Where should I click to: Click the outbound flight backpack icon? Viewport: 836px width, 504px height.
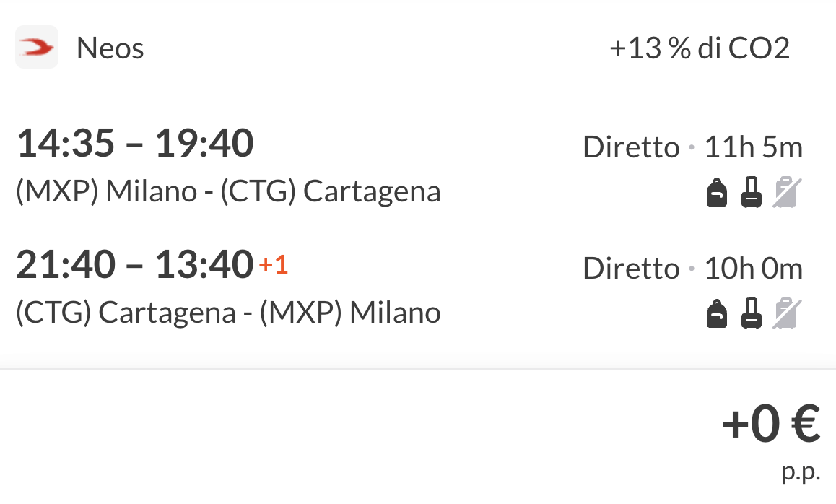pyautogui.click(x=716, y=193)
